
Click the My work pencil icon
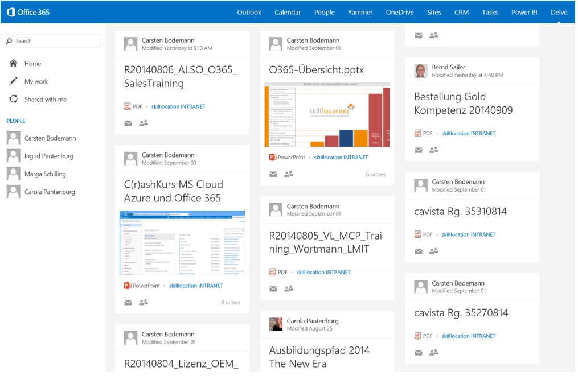coord(13,81)
